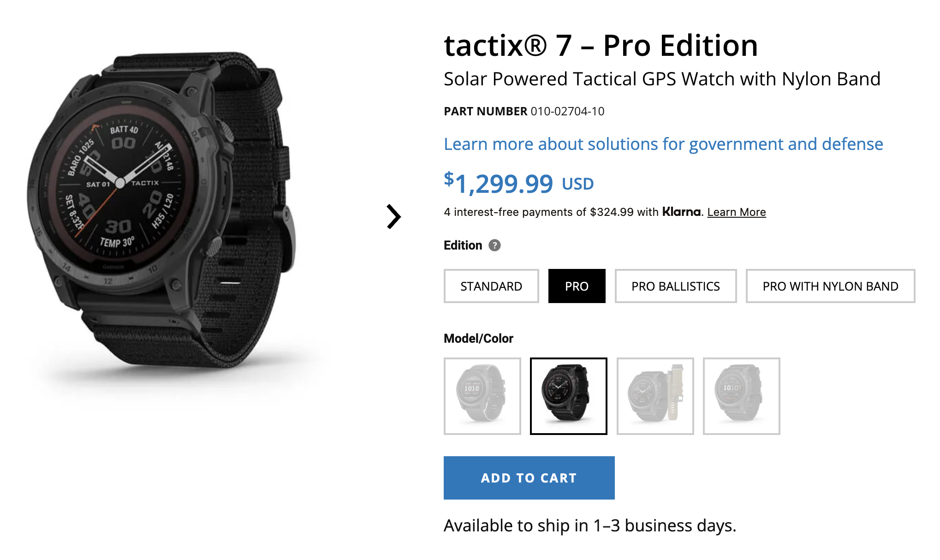Pick the last faded model/color swatch
The image size is (940, 560).
click(741, 396)
